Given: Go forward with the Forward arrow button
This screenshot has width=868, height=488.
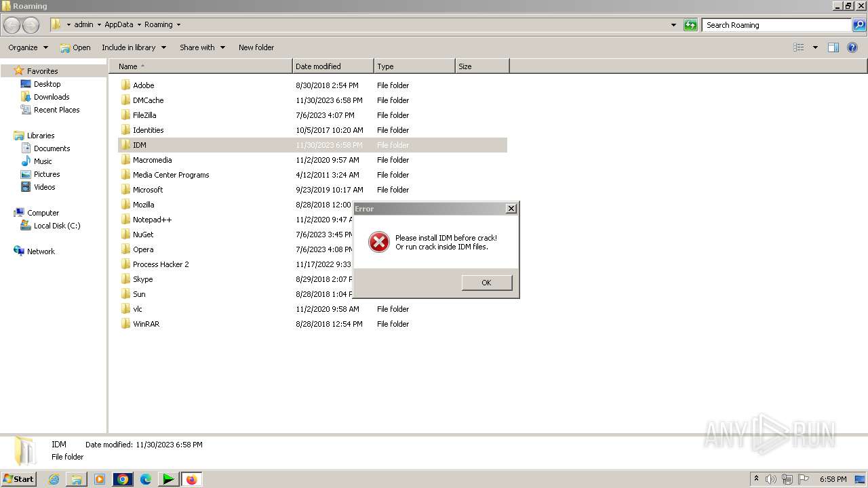Looking at the screenshot, I should click(31, 25).
